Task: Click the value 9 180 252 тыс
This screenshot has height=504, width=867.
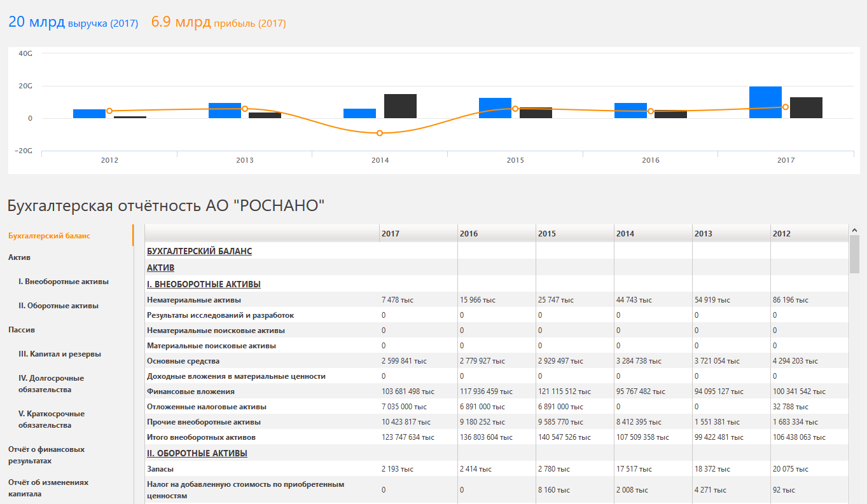Action: pyautogui.click(x=482, y=422)
